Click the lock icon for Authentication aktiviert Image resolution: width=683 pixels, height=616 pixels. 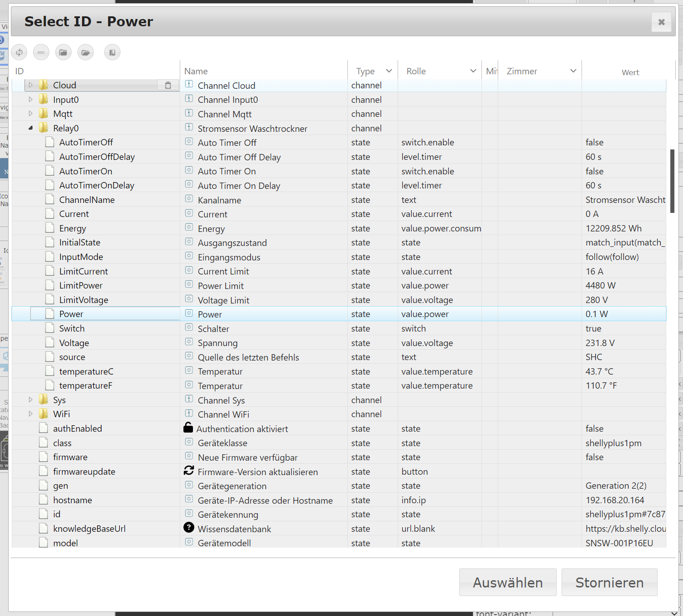pyautogui.click(x=188, y=428)
